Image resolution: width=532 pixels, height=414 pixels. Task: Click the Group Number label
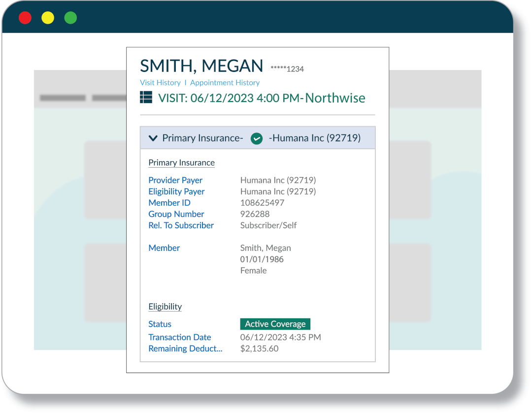tap(176, 214)
